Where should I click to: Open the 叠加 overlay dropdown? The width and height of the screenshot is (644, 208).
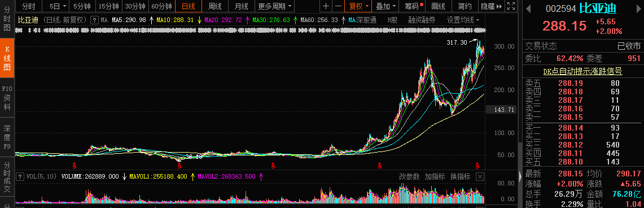click(386, 6)
